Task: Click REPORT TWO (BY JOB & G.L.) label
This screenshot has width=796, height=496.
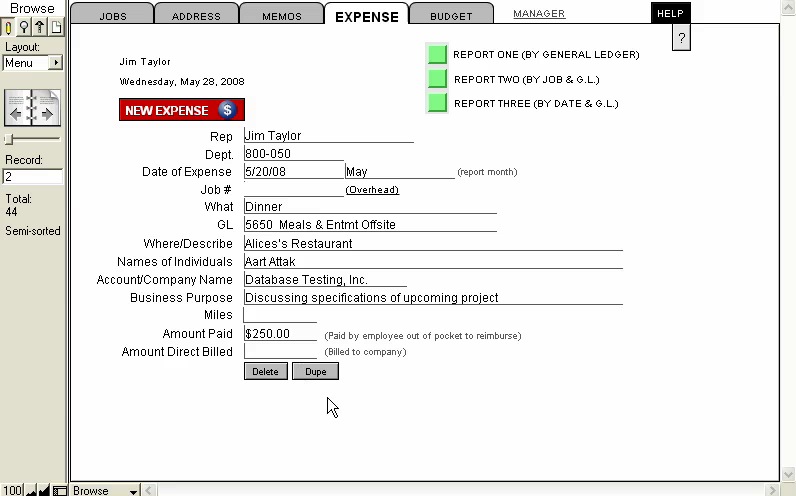Action: pyautogui.click(x=526, y=80)
